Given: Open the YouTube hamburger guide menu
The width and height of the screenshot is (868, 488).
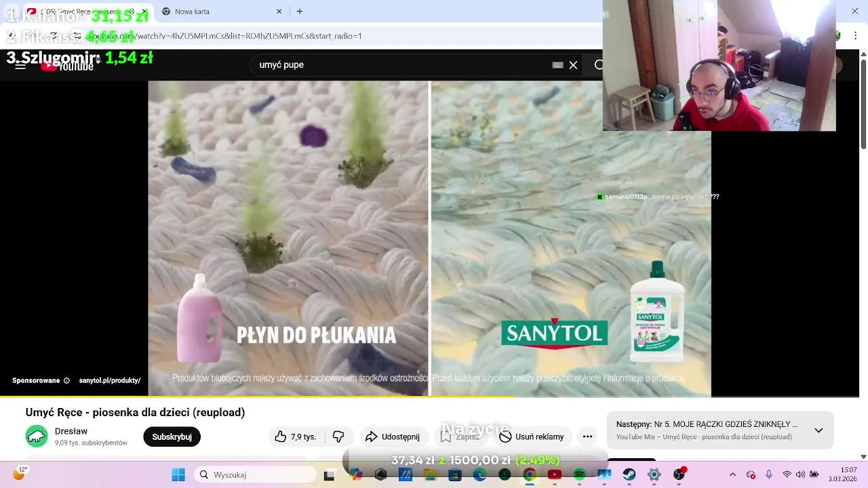Looking at the screenshot, I should pos(20,65).
